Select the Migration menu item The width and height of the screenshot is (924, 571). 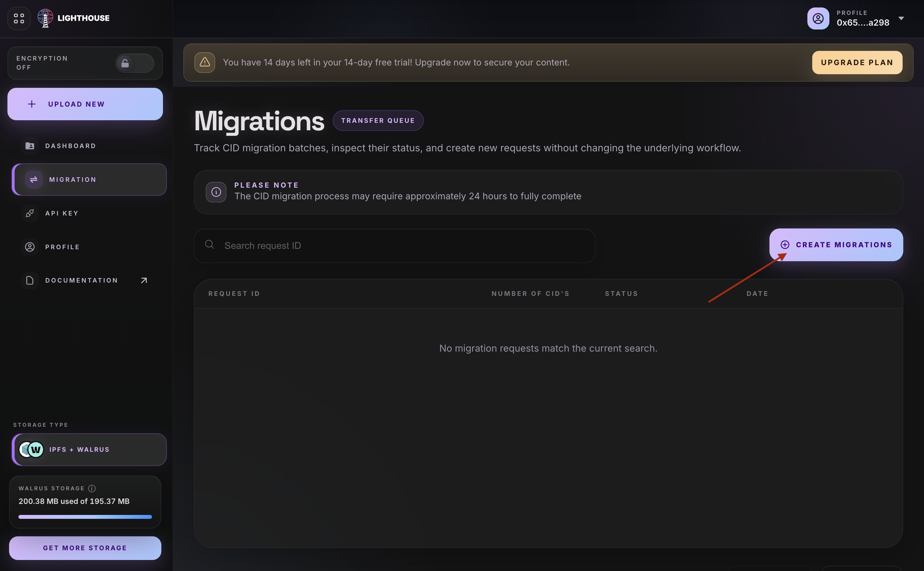(89, 180)
